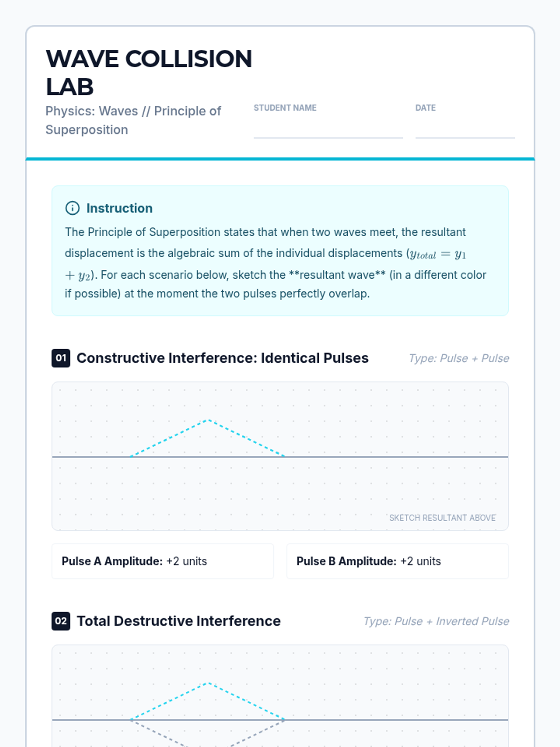Click the 02 section number badge
560x747 pixels.
(x=61, y=621)
